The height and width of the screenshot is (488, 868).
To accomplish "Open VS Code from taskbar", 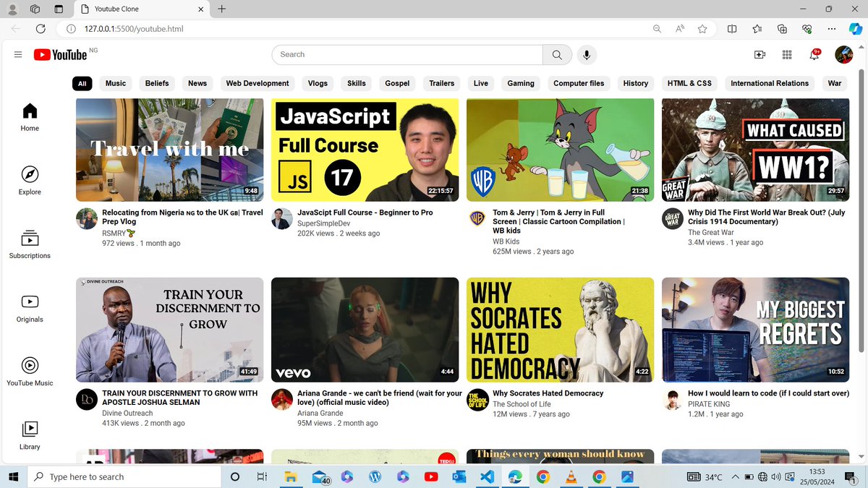I will (487, 477).
